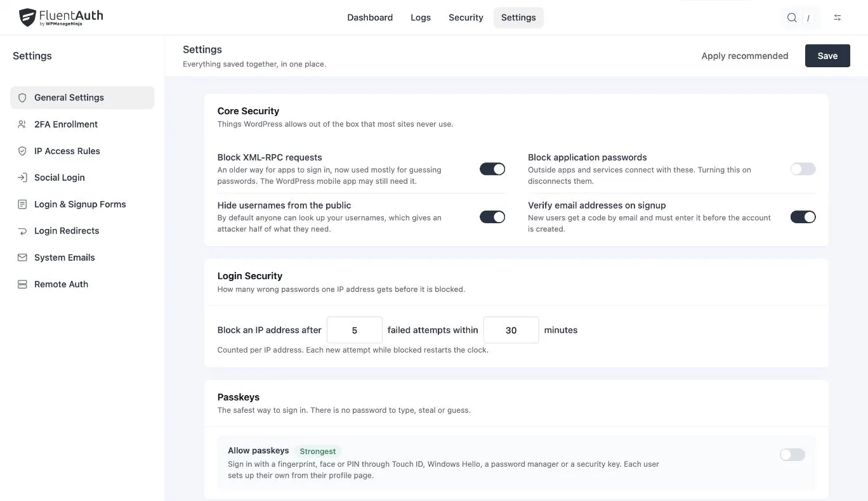Click the minutes window input field
The image size is (868, 501).
(511, 330)
